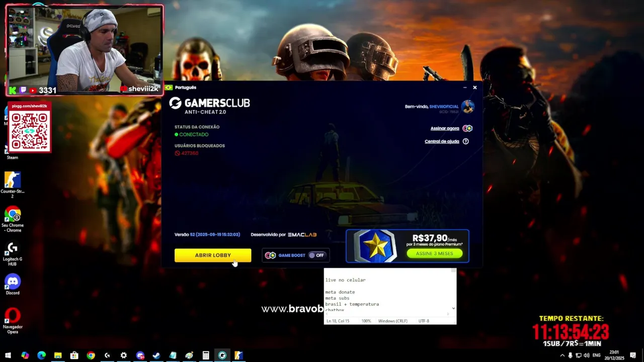Click 'meta subs' line in Notepad
The image size is (644, 362).
point(337,298)
